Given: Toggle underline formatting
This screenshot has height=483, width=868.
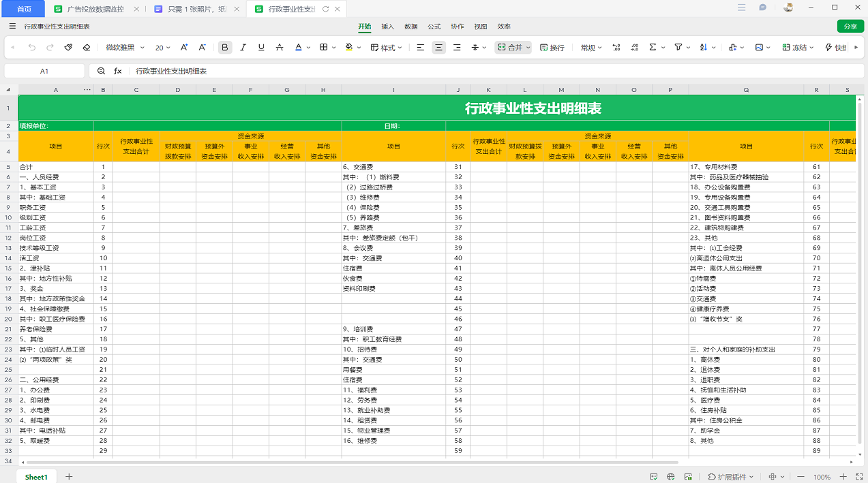Looking at the screenshot, I should coord(261,48).
